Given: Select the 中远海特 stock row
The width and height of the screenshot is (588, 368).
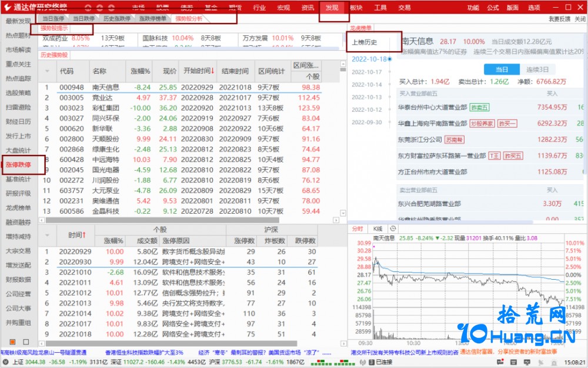Looking at the screenshot, I should (189, 160).
